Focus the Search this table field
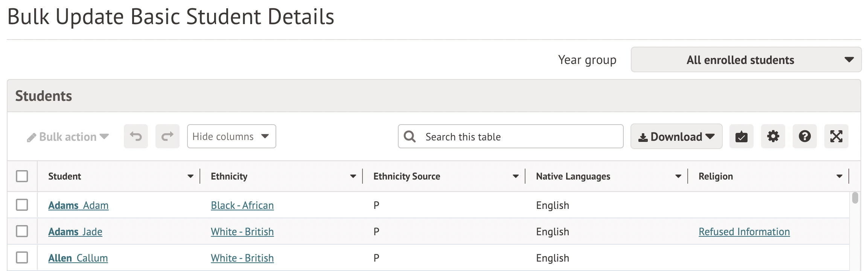Screen dimensions: 868x271 [x=519, y=136]
